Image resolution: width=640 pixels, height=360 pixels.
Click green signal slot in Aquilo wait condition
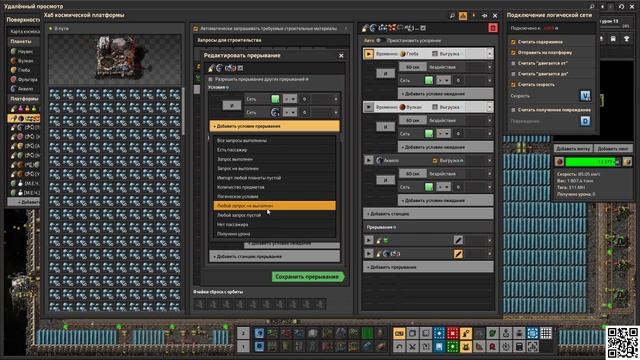click(429, 187)
